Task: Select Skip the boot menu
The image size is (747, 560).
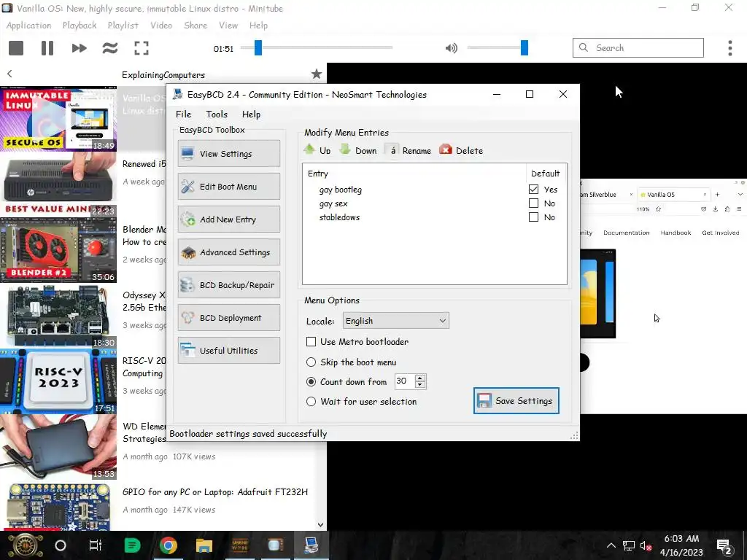Action: coord(311,362)
